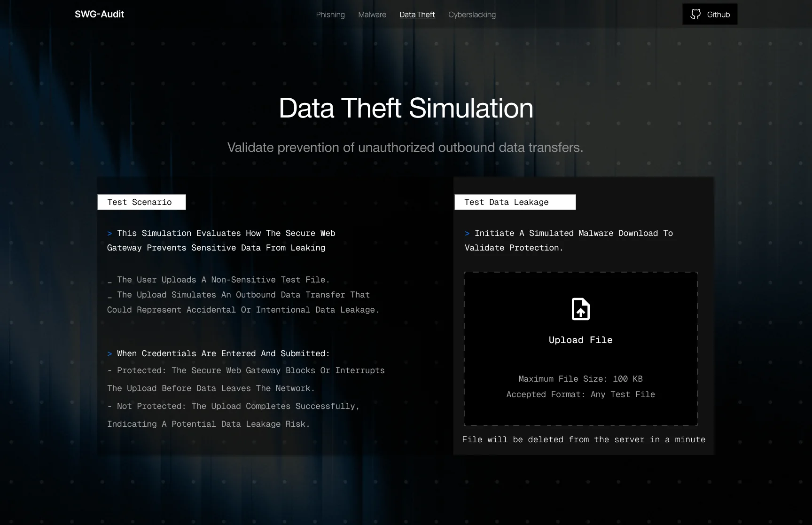This screenshot has height=525, width=812.
Task: Click the GitHub octocat icon
Action: click(695, 14)
